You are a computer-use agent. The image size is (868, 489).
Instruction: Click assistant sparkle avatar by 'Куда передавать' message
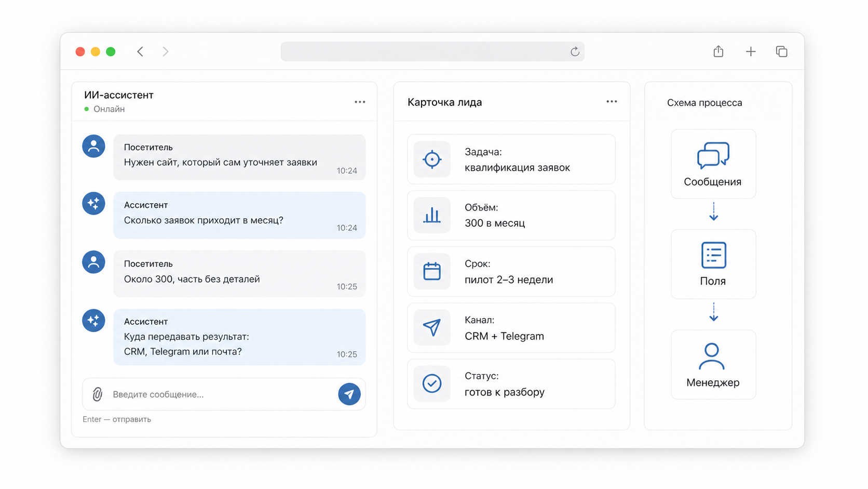click(93, 320)
